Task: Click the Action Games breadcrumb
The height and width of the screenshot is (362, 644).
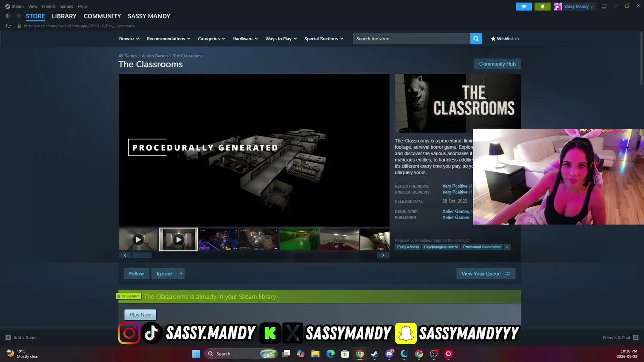Action: tap(155, 56)
